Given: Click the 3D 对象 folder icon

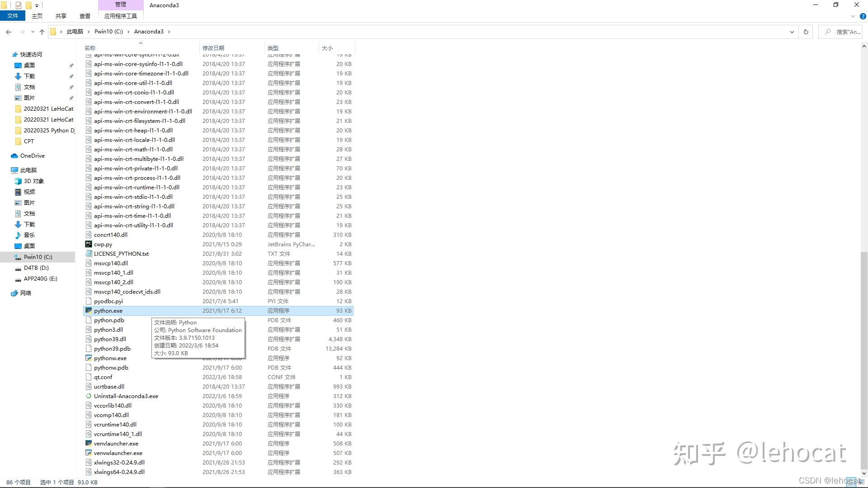Looking at the screenshot, I should tap(18, 181).
